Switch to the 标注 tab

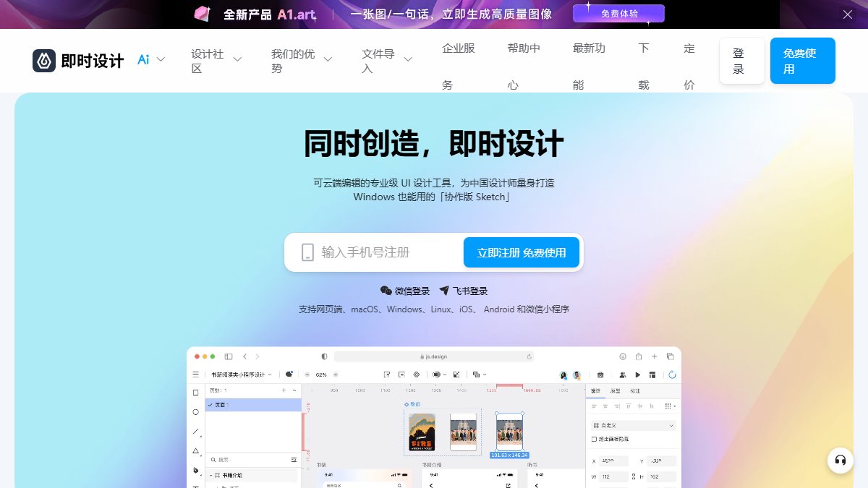tap(634, 390)
